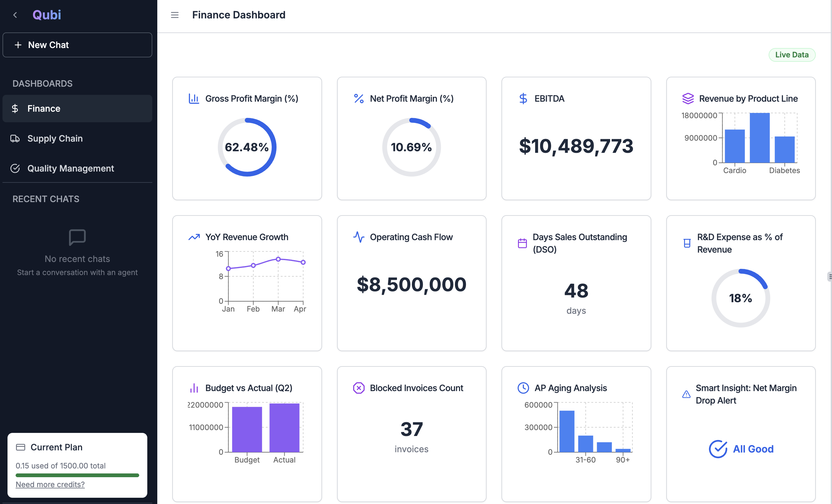Select the Finance dashboard in the sidebar
Screen dimensions: 832x504
(x=44, y=108)
